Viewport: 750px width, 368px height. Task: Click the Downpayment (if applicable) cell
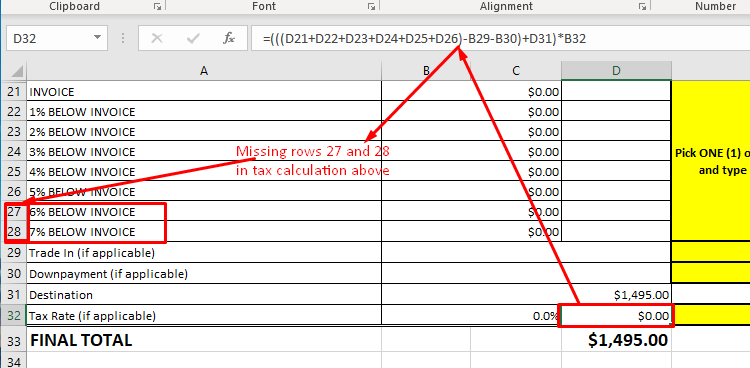tap(204, 273)
